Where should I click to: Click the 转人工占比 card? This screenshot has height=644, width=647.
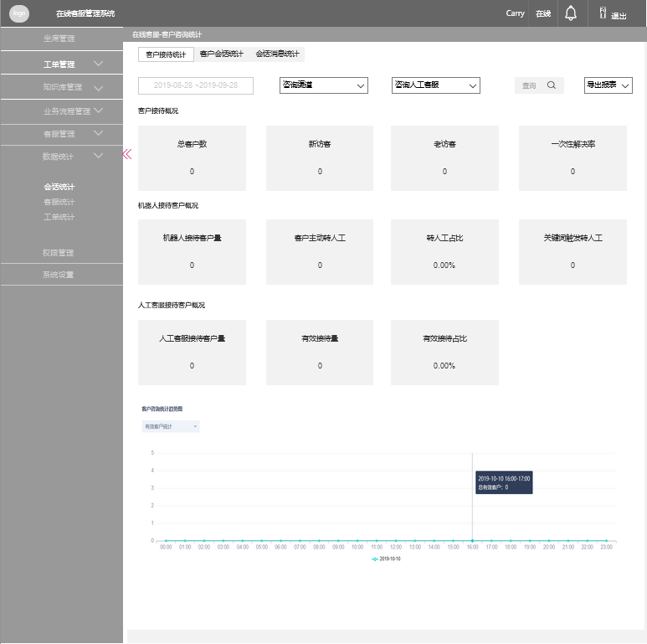coord(444,252)
